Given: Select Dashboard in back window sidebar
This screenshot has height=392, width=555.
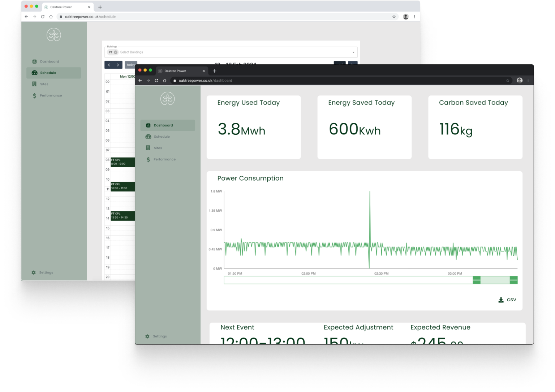Looking at the screenshot, I should [x=49, y=61].
